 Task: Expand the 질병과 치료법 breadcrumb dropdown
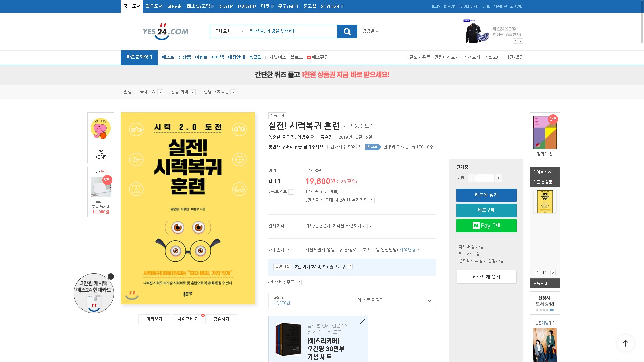pos(233,92)
